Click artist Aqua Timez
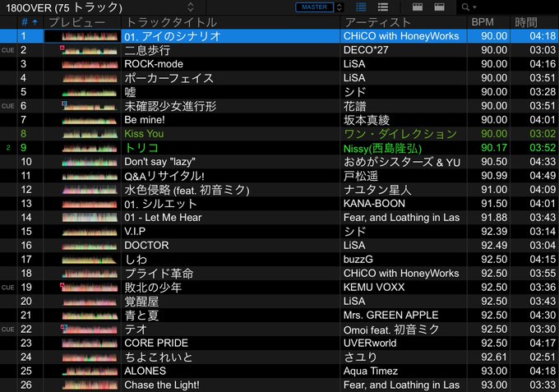This screenshot has width=559, height=392. pyautogui.click(x=371, y=371)
